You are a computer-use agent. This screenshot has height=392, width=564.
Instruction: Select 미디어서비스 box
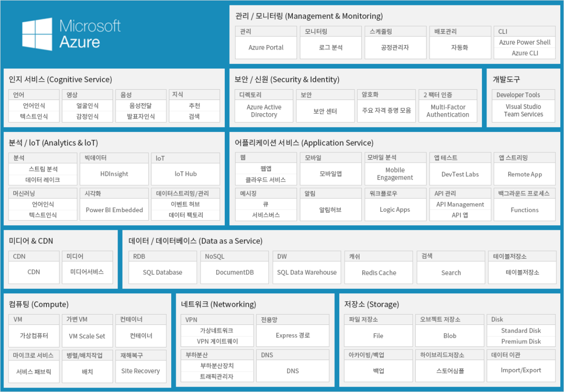(x=87, y=273)
